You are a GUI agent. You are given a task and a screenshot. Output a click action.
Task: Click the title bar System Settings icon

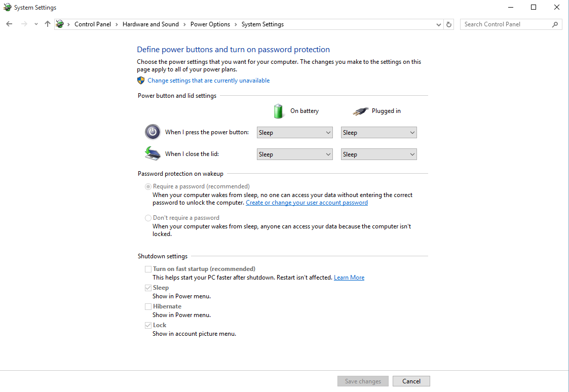pos(7,7)
